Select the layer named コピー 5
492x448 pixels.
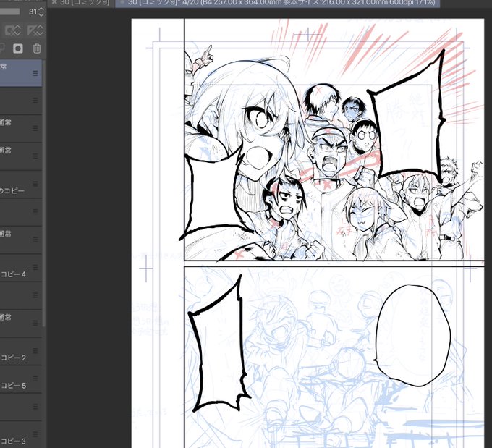click(21, 379)
